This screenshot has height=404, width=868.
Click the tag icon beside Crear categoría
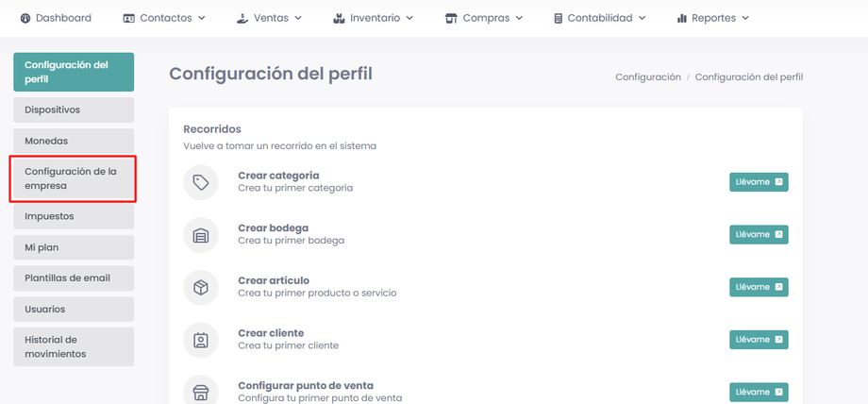tap(200, 182)
